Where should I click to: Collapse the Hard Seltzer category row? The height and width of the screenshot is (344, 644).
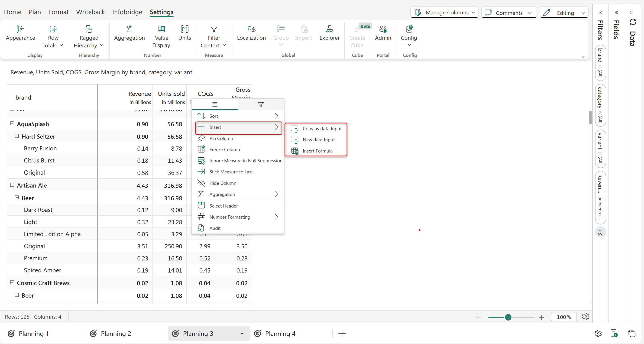pyautogui.click(x=17, y=136)
